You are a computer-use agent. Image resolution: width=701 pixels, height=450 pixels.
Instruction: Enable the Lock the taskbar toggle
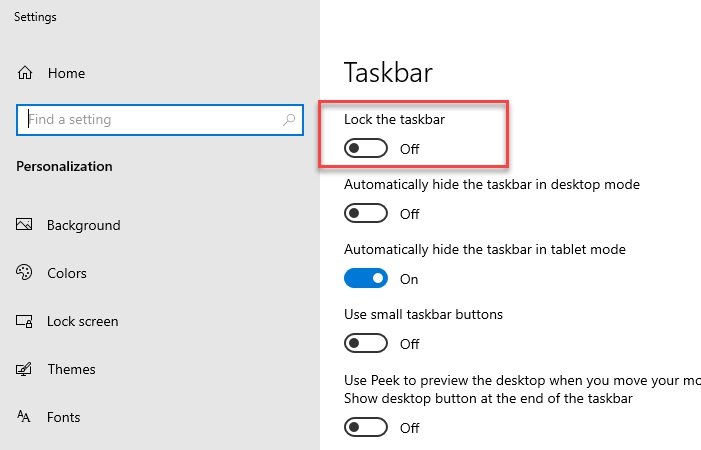365,149
